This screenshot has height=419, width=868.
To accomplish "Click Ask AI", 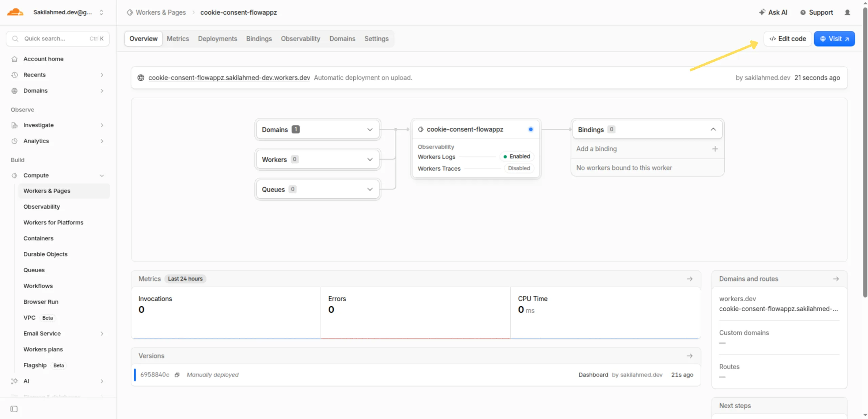I will [x=773, y=12].
